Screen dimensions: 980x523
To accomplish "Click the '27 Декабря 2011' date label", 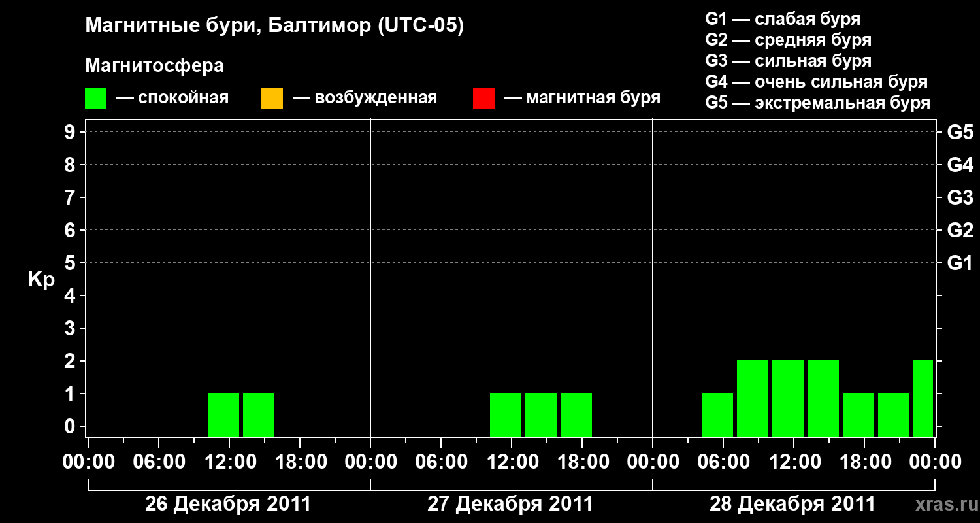I will pos(510,504).
